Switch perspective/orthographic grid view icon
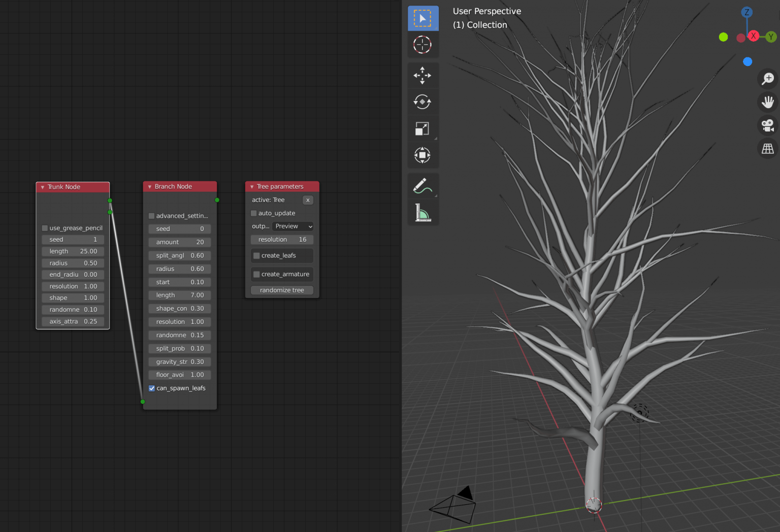The image size is (780, 532). tap(767, 149)
